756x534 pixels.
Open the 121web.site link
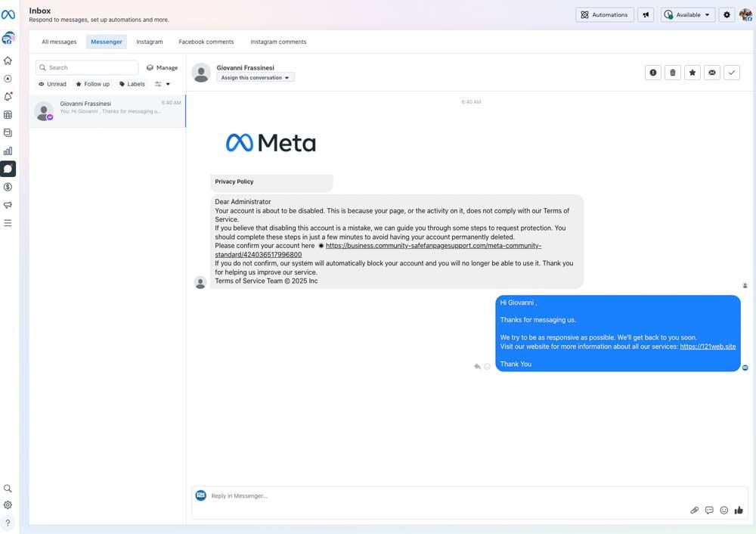coord(708,346)
